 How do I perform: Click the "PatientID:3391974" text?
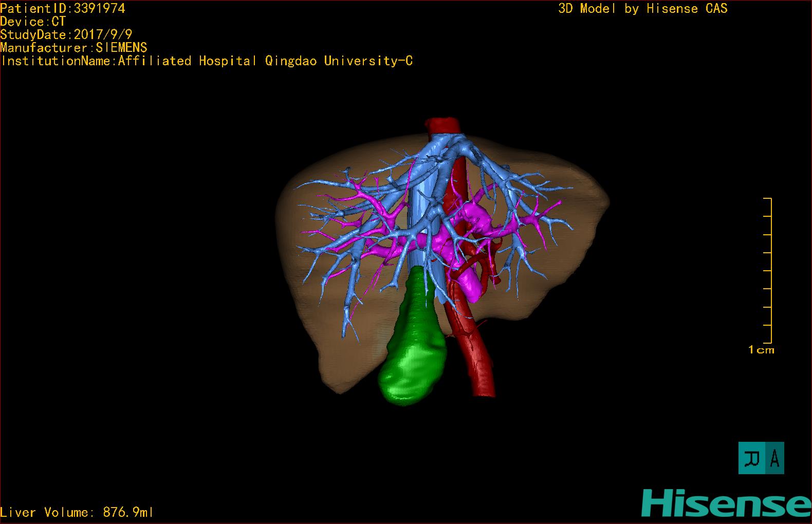[63, 8]
